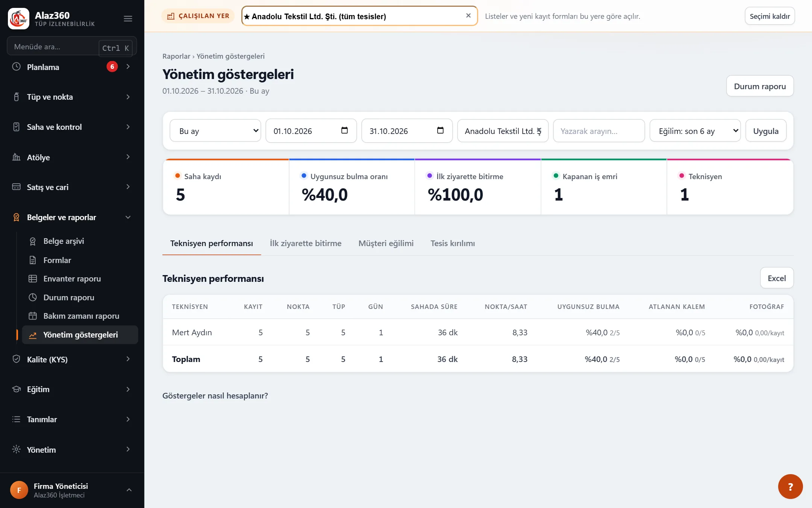The height and width of the screenshot is (508, 812).
Task: Open Bakım zamanı raporu in sidebar
Action: 80,316
